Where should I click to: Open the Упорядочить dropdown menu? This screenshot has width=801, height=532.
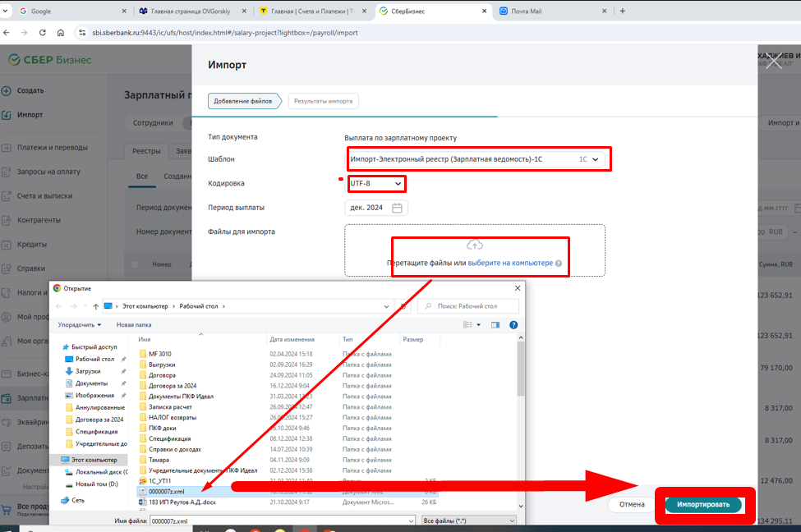[79, 325]
